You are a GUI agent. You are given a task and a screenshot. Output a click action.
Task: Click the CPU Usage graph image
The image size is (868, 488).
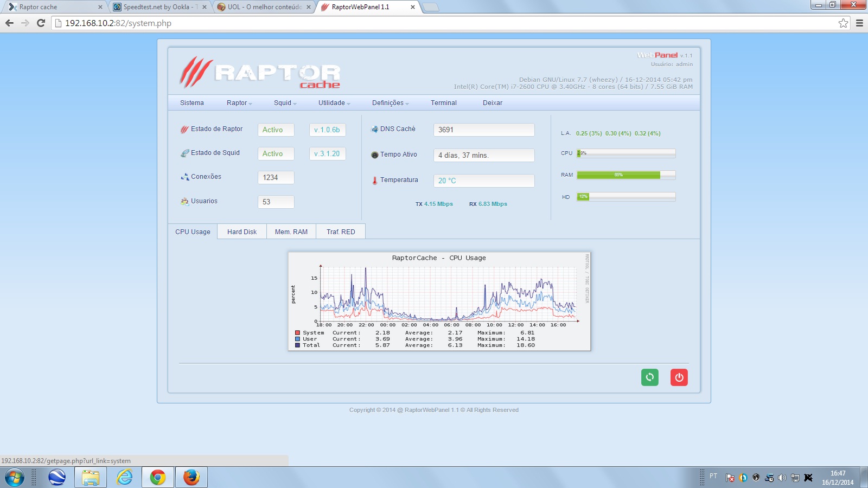tap(439, 301)
